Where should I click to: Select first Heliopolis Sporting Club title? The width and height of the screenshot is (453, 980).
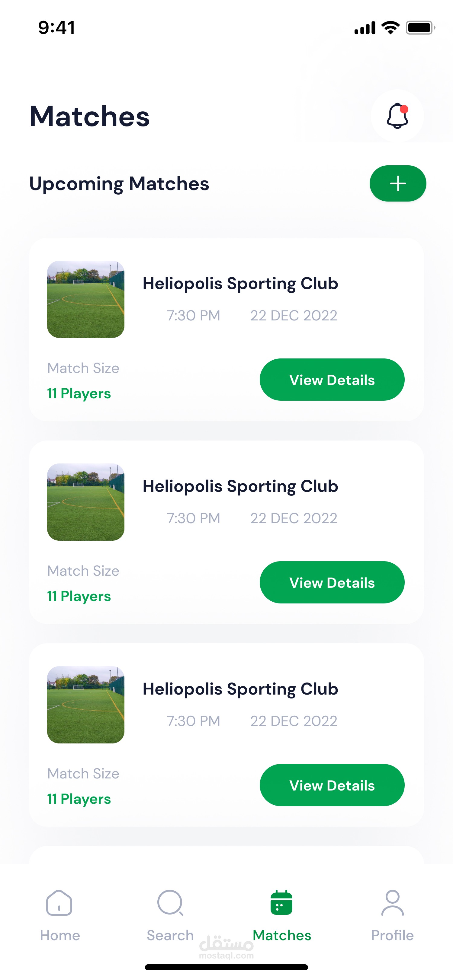(x=240, y=283)
